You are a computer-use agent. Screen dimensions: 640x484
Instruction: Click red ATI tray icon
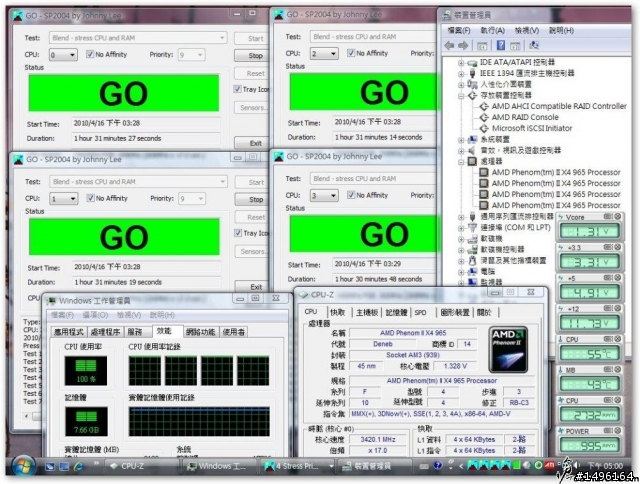[x=550, y=465]
